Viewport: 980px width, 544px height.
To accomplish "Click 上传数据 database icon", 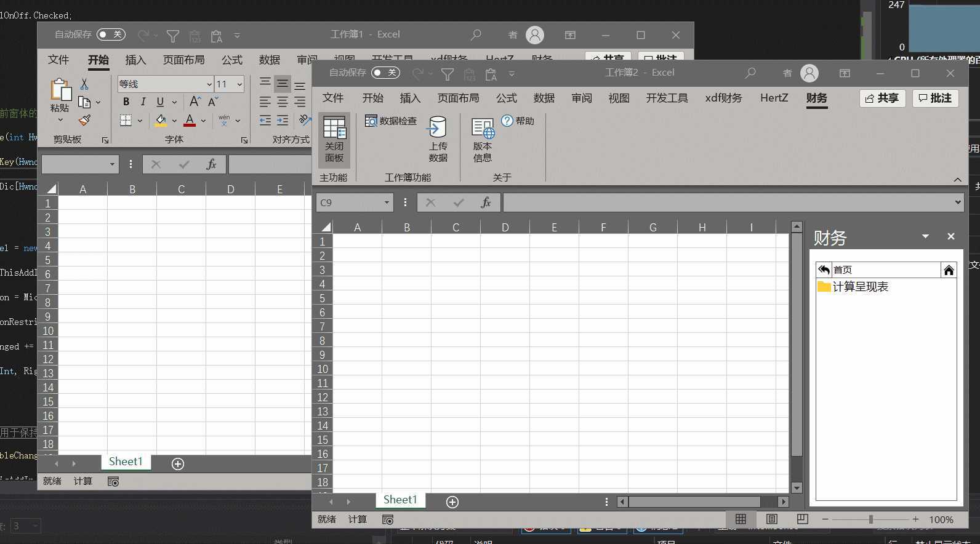I will point(437,127).
